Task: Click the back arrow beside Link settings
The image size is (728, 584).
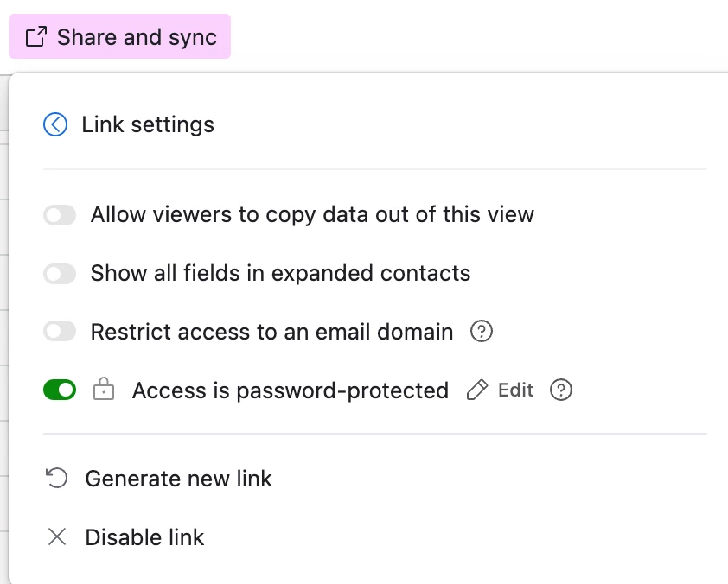Action: point(55,124)
